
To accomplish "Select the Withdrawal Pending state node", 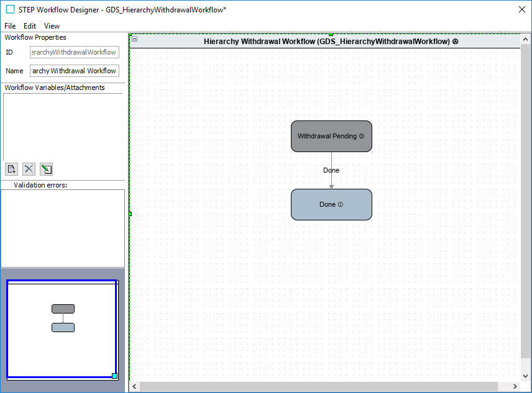I will coord(323,136).
